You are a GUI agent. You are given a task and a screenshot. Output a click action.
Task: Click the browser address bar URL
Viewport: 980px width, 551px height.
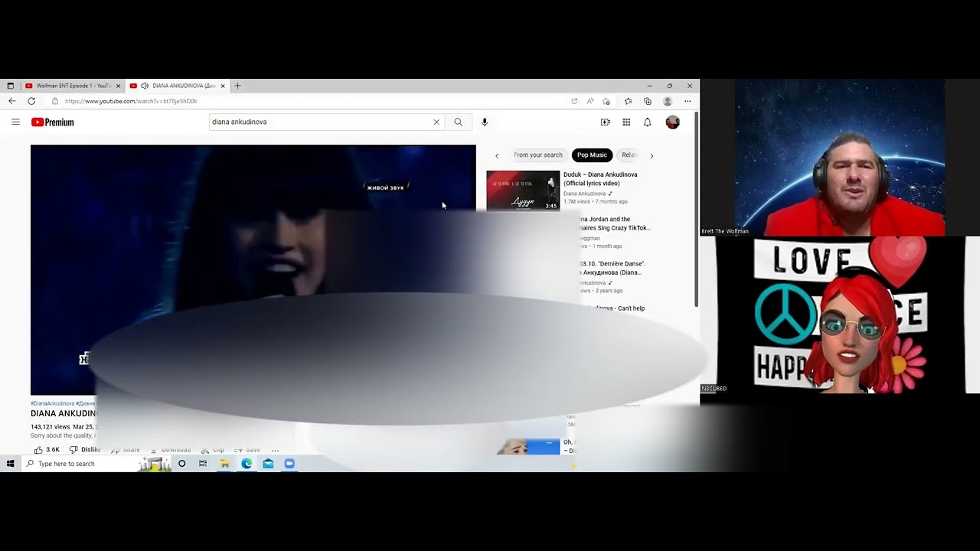(131, 101)
